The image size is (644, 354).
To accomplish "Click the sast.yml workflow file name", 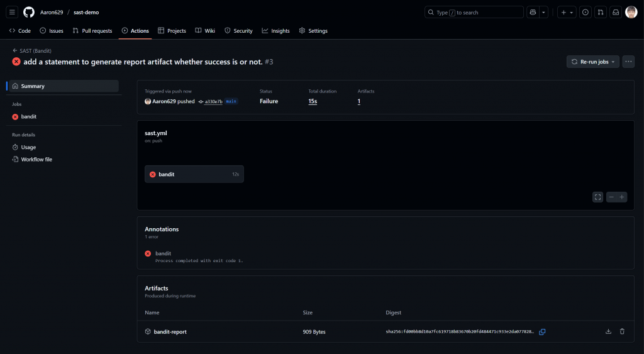I will pos(156,133).
